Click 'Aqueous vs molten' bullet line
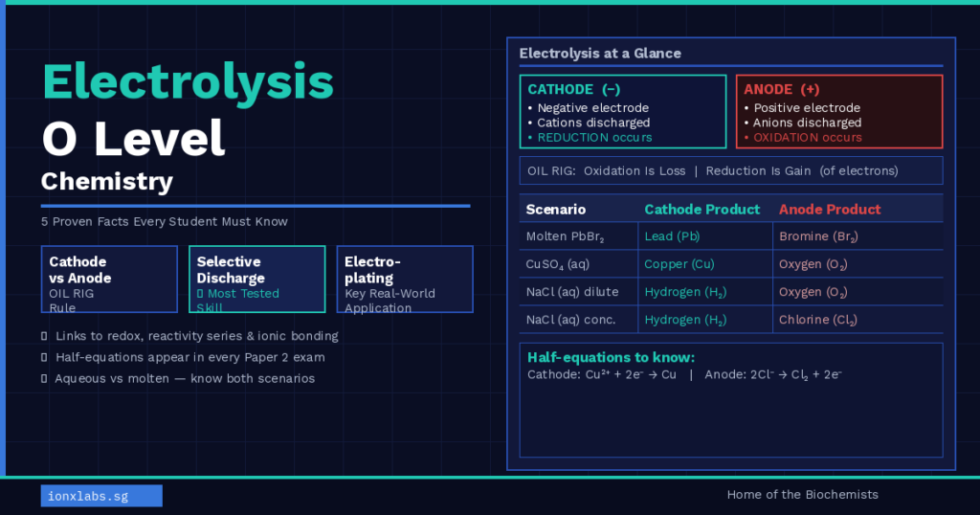Image resolution: width=980 pixels, height=515 pixels. click(178, 379)
